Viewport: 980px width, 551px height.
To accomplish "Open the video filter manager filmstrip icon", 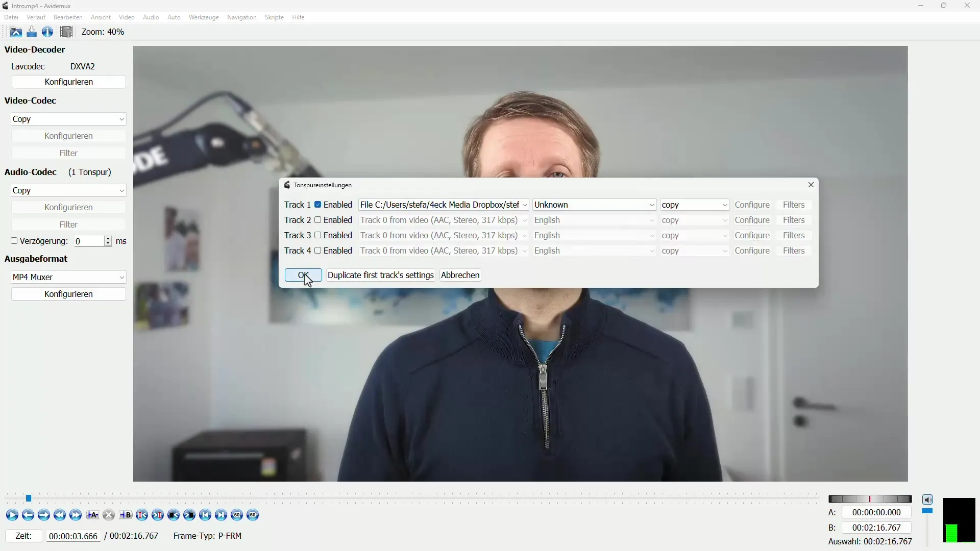I will 66,32.
